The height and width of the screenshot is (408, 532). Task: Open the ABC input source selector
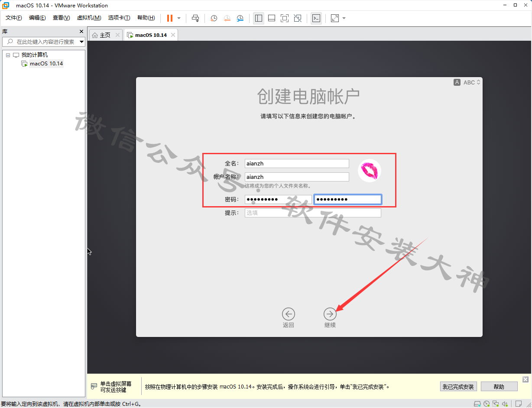467,82
